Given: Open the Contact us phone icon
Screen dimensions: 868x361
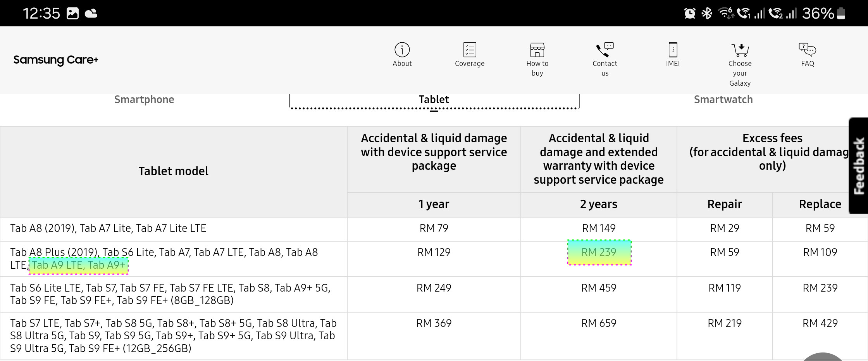Looking at the screenshot, I should [x=604, y=50].
